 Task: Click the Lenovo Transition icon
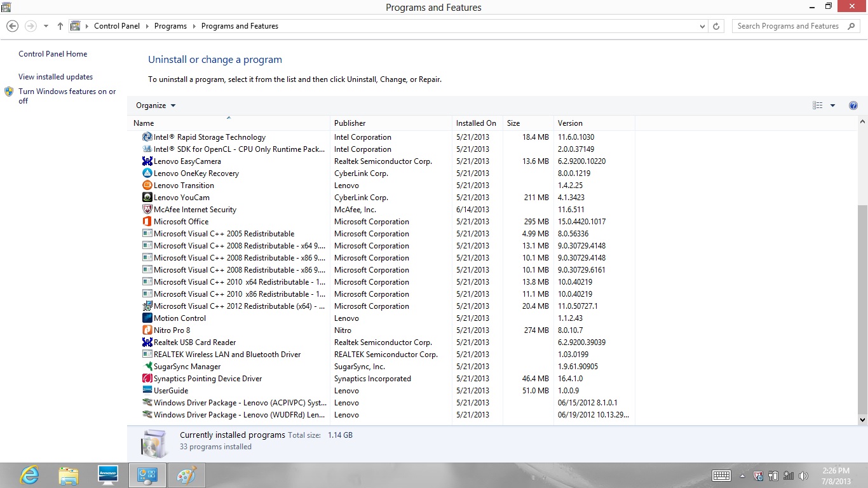pyautogui.click(x=147, y=186)
